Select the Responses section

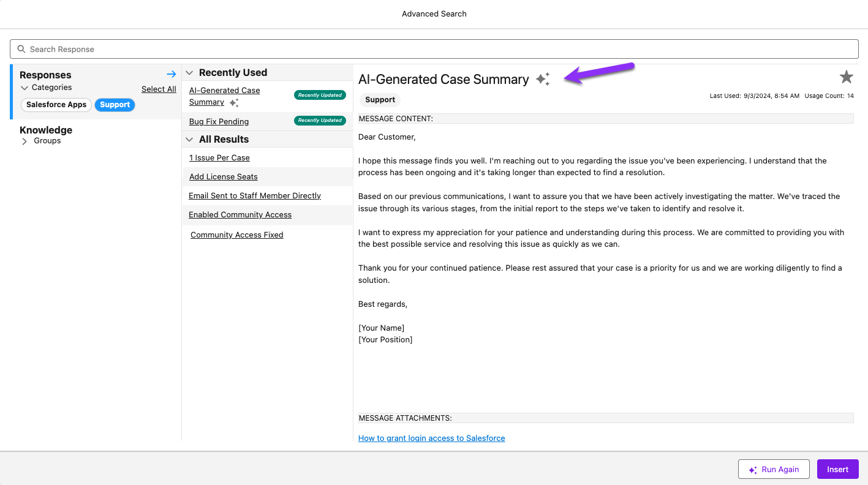(45, 75)
